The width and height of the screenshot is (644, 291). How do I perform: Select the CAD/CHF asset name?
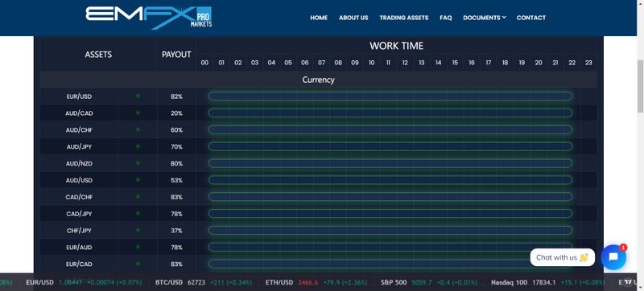coord(79,197)
